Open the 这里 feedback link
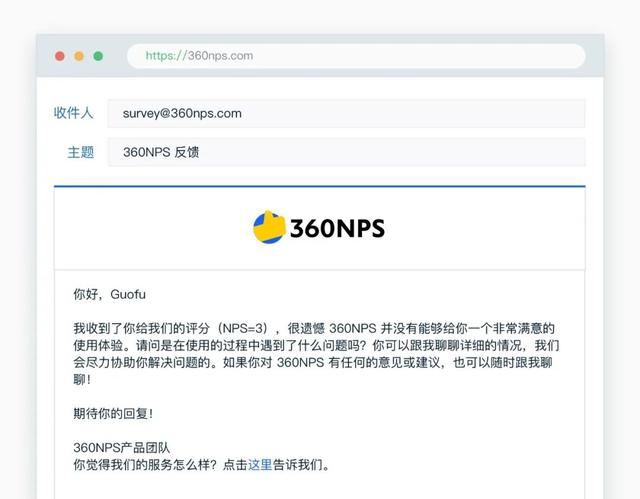This screenshot has height=499, width=640. coord(260,464)
